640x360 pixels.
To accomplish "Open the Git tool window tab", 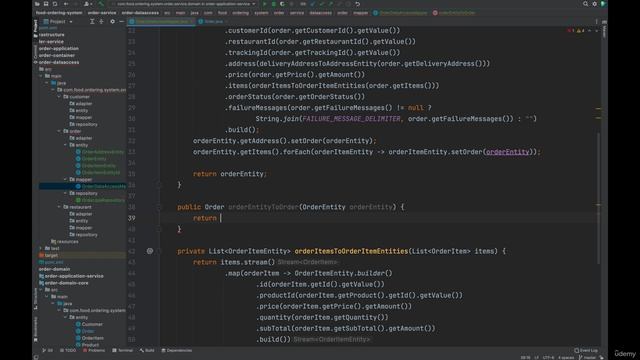I will pos(47,351).
